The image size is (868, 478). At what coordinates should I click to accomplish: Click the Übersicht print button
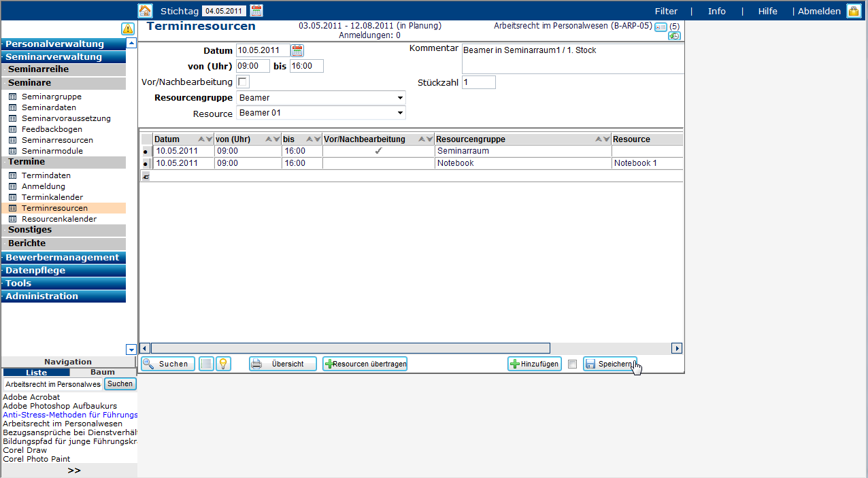pyautogui.click(x=283, y=364)
